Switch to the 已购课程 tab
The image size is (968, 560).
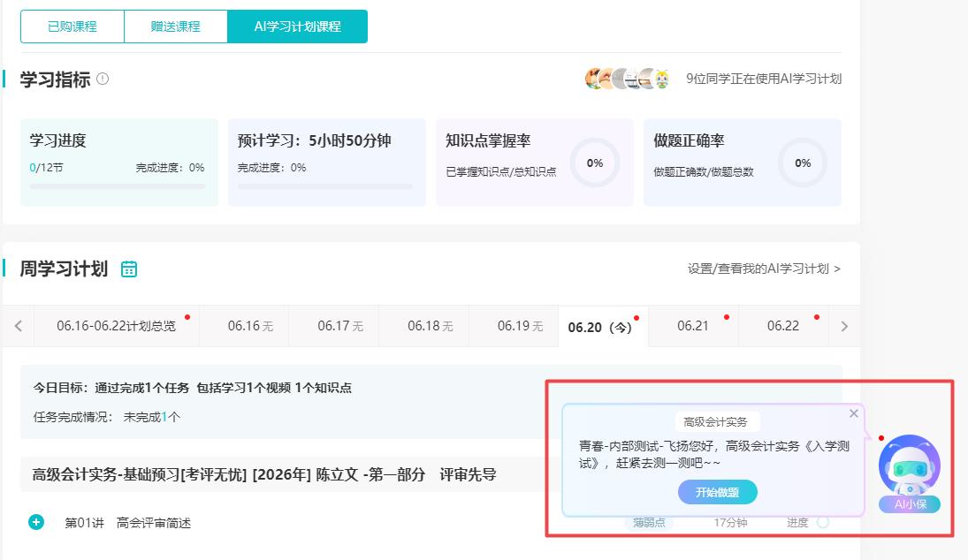(72, 26)
